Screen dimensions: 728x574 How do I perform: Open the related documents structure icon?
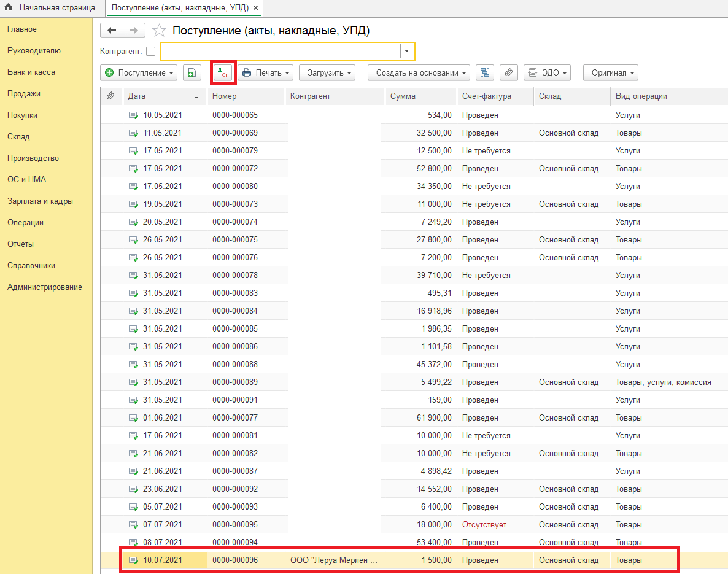pyautogui.click(x=485, y=73)
